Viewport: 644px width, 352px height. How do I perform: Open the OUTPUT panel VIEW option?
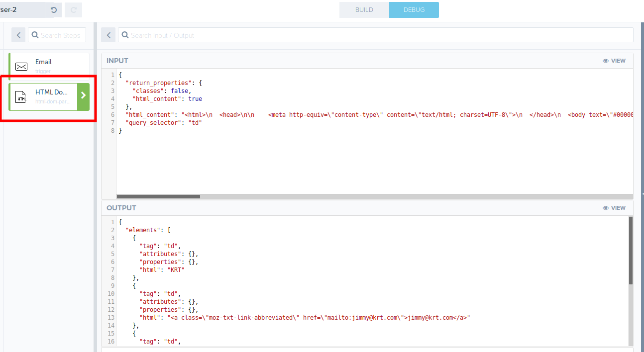point(618,207)
